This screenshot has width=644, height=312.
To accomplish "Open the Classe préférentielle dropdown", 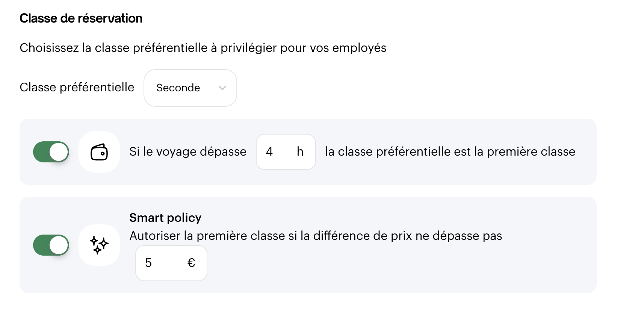I will pos(190,88).
